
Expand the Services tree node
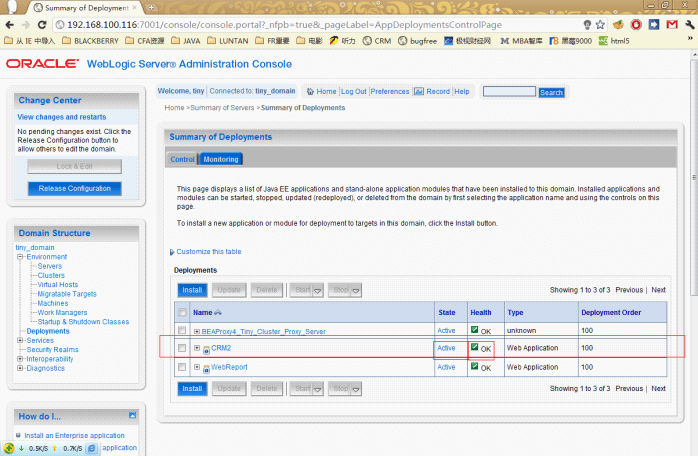click(20, 340)
